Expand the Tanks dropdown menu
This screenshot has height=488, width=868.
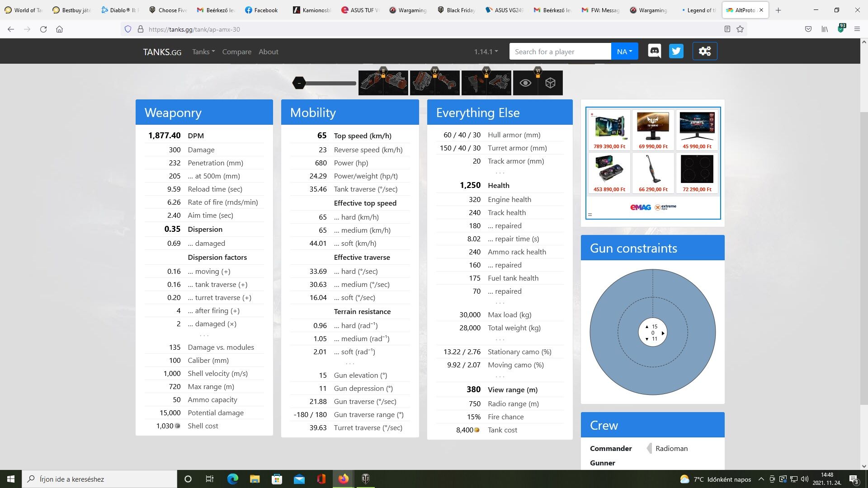point(203,52)
